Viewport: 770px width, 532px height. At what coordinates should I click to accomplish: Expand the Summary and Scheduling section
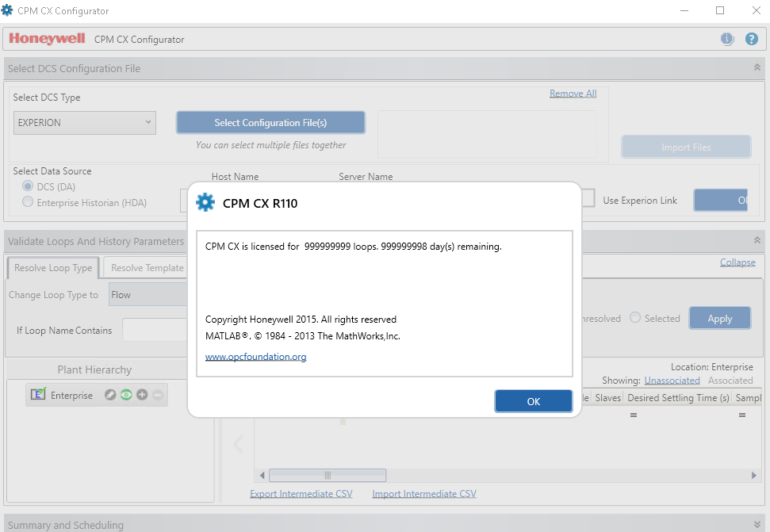757,524
